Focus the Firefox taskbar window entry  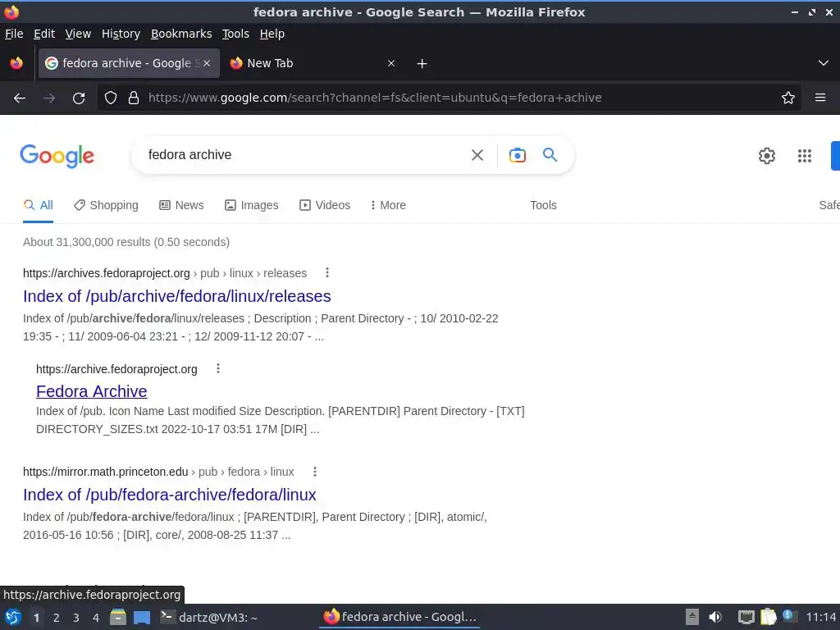tap(399, 617)
